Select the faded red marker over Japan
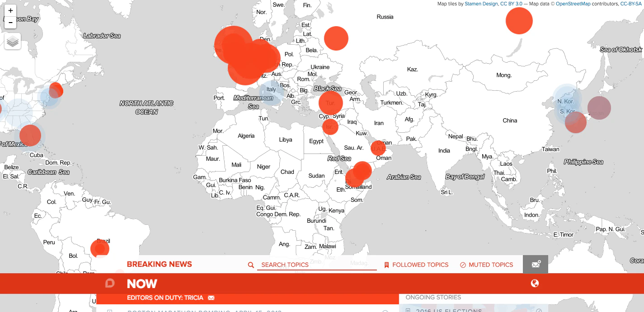Screen dimensions: 644x312 [x=599, y=108]
